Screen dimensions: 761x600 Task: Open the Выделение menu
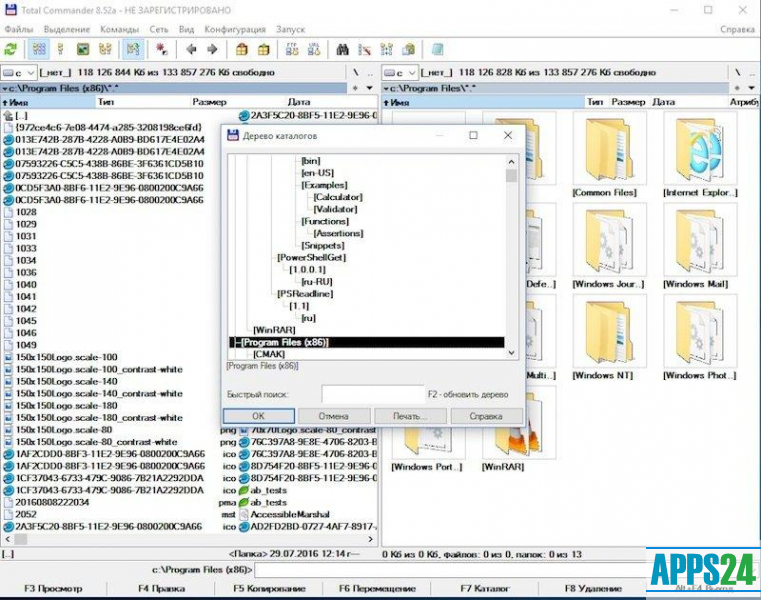[x=67, y=29]
